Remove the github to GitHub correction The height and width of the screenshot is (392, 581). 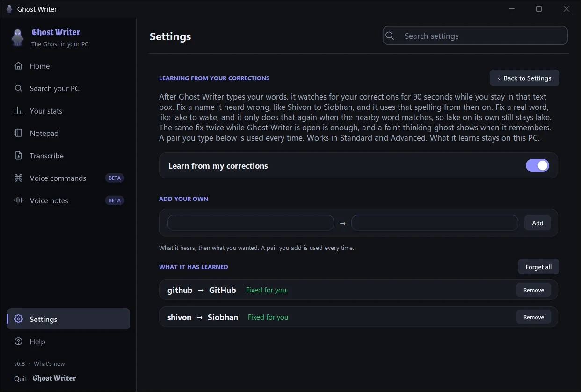pyautogui.click(x=534, y=290)
